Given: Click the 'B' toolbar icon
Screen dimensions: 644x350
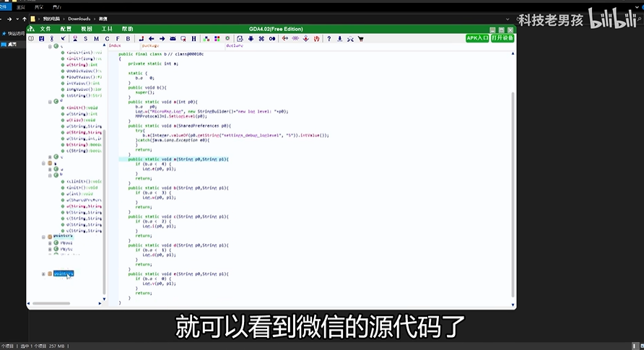Looking at the screenshot, I should [x=128, y=38].
